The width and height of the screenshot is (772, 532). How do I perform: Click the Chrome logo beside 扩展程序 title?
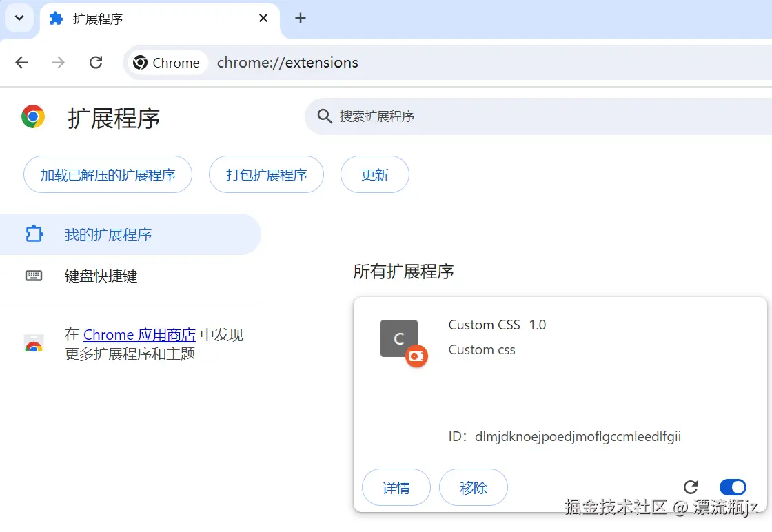pos(33,116)
